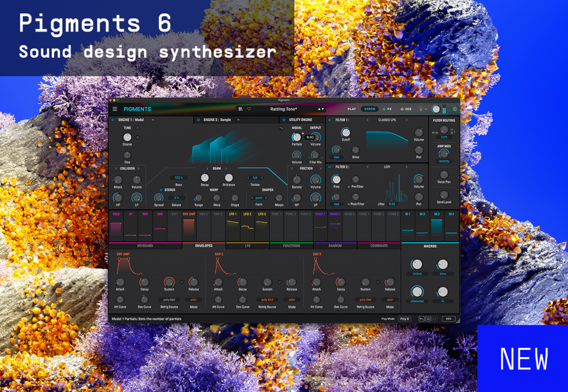568x392 pixels.
Task: Open the LFO modulation tab
Action: point(248,246)
